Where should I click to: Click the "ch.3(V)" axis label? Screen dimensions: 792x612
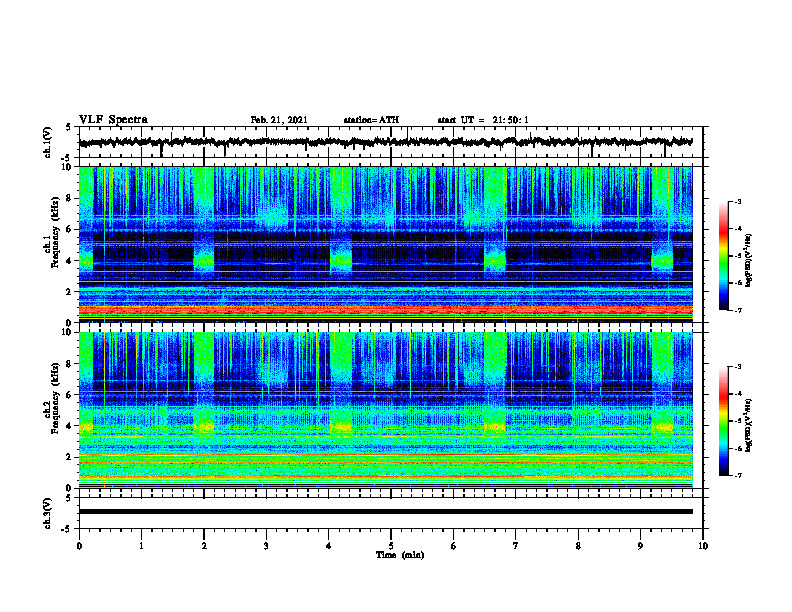click(48, 513)
